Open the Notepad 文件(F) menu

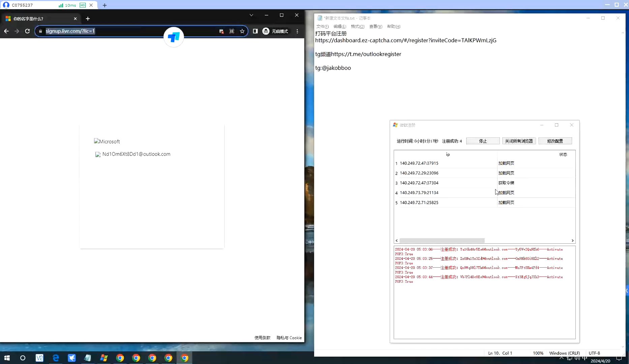click(322, 26)
